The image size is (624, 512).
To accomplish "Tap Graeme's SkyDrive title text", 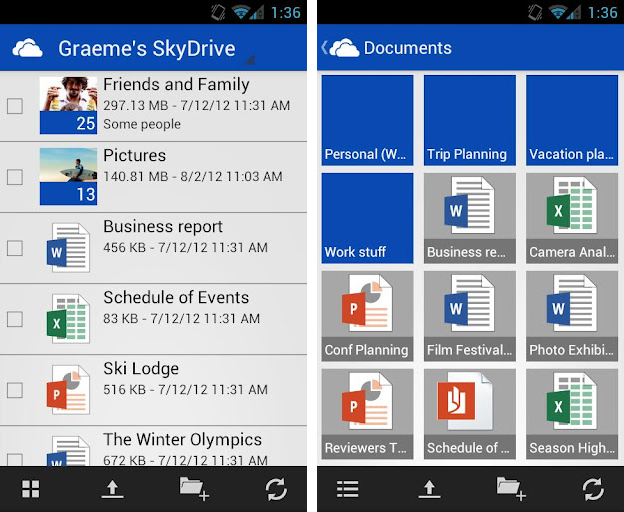I will tap(147, 49).
